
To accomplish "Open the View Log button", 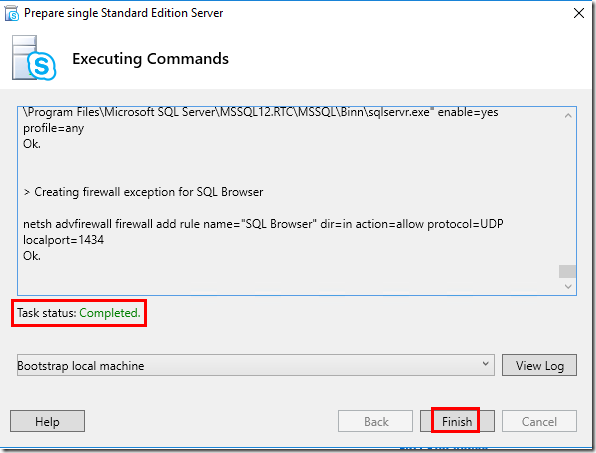I will point(539,365).
